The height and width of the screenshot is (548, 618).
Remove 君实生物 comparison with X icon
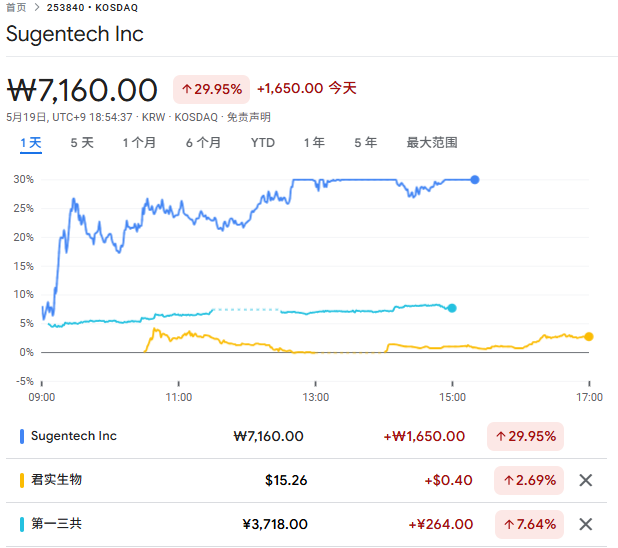(x=586, y=480)
